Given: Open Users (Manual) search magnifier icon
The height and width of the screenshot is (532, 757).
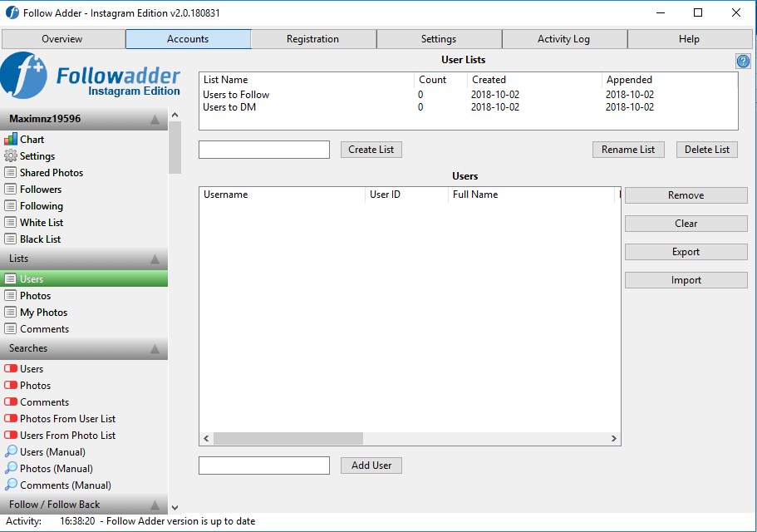Looking at the screenshot, I should pos(11,452).
